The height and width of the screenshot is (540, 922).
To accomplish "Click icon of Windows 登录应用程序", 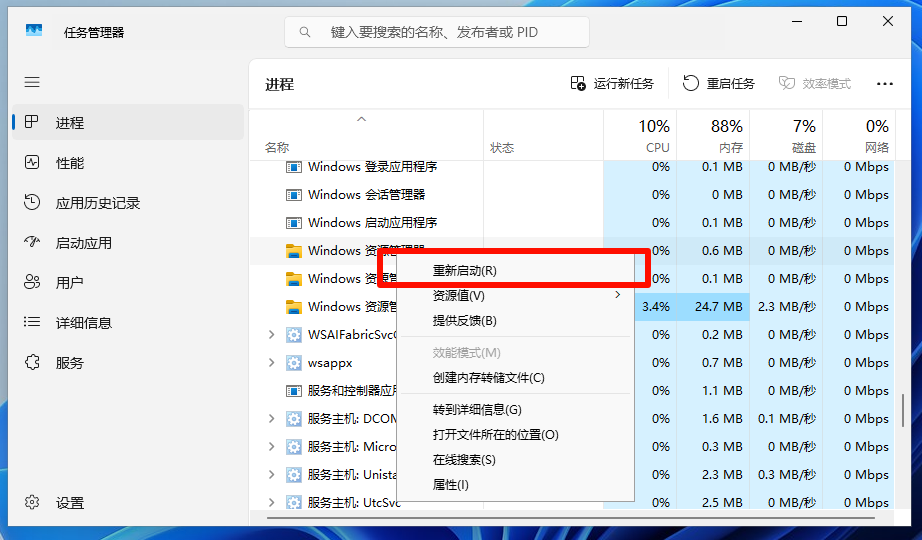I will [x=293, y=167].
